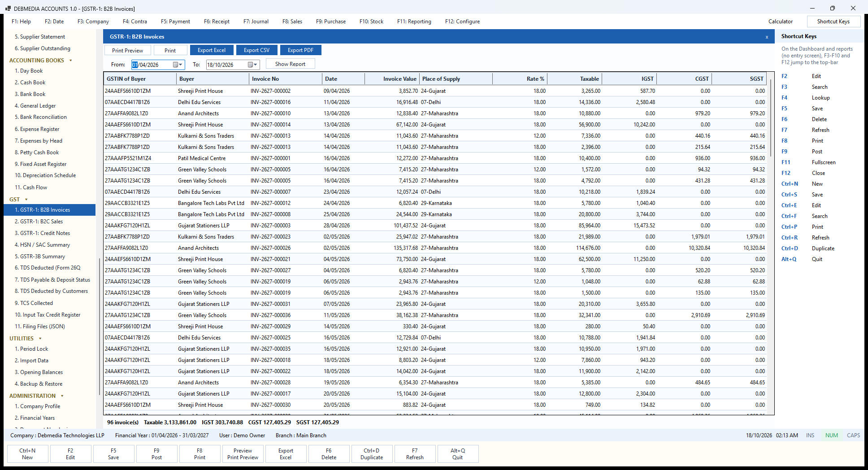The image size is (868, 470).
Task: Open the F3: Company menu
Action: tap(93, 22)
